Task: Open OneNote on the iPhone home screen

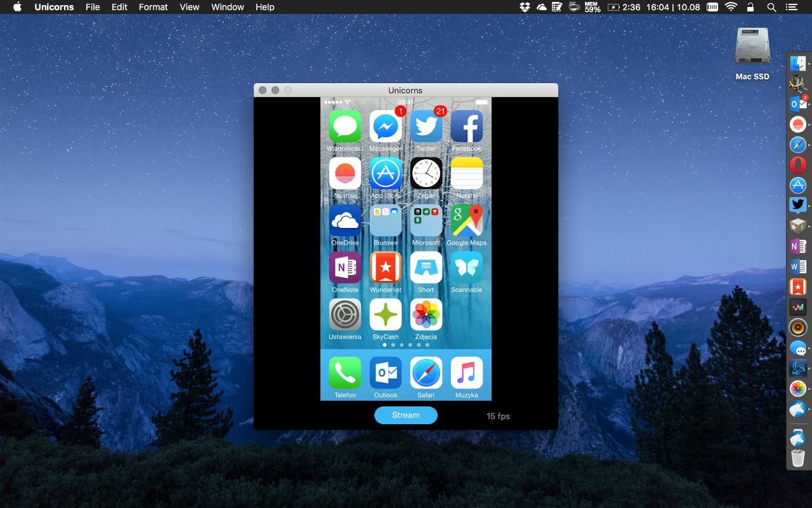Action: tap(345, 267)
